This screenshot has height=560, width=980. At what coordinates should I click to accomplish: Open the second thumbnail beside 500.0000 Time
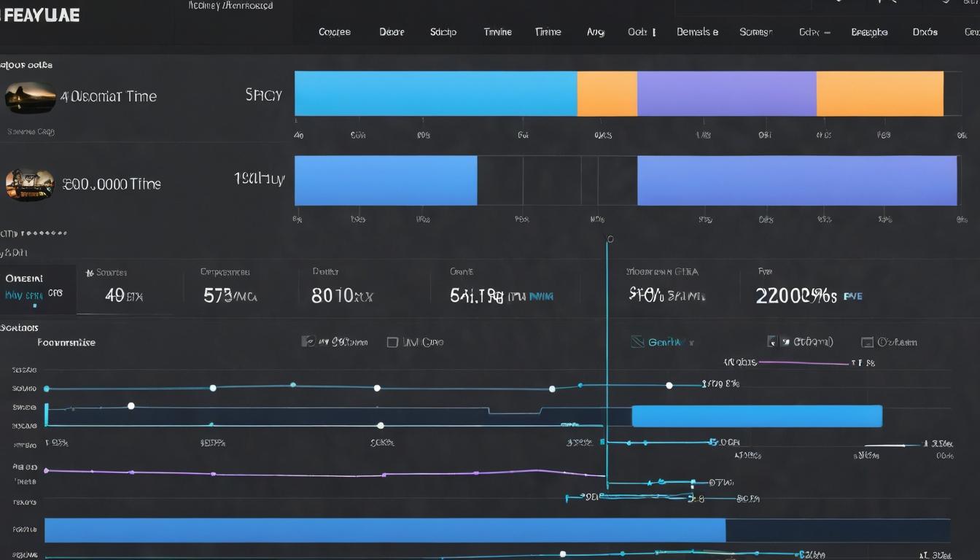(x=30, y=184)
